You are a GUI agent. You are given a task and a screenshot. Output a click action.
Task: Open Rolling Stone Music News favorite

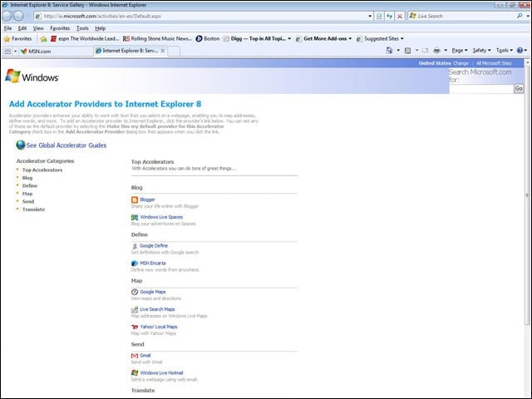tap(158, 39)
